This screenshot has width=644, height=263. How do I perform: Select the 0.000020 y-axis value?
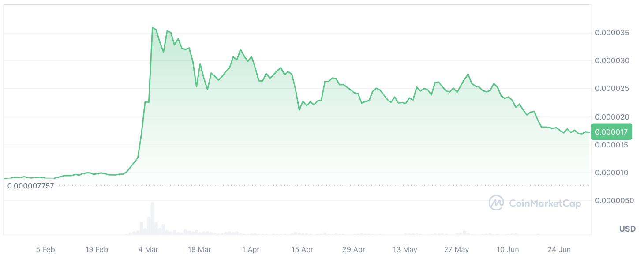612,117
